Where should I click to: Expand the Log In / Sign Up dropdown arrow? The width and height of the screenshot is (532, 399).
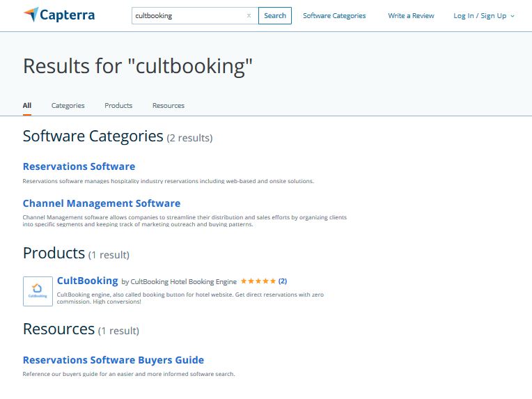(x=513, y=16)
